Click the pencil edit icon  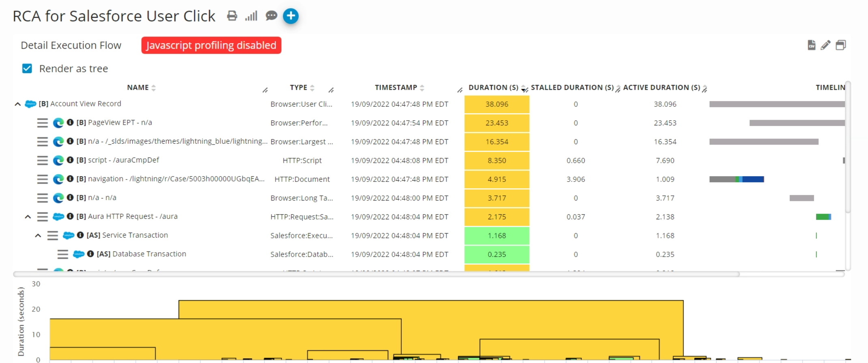(825, 45)
